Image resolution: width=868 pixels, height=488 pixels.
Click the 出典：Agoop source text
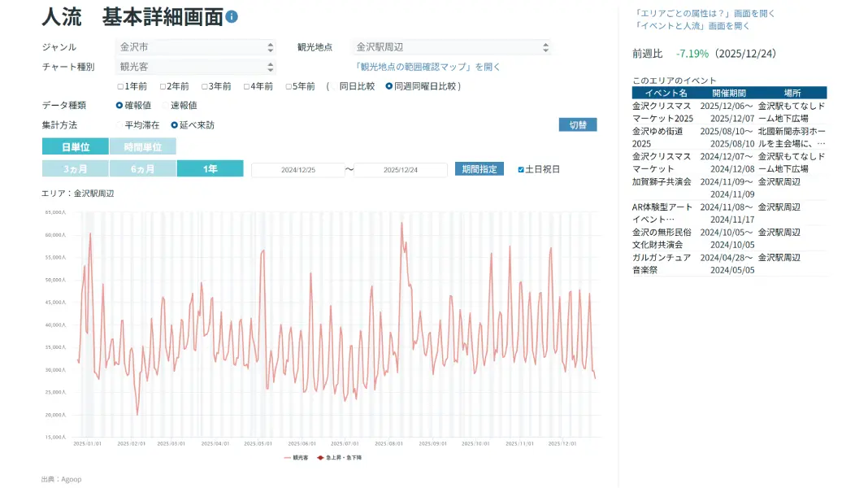[62, 479]
